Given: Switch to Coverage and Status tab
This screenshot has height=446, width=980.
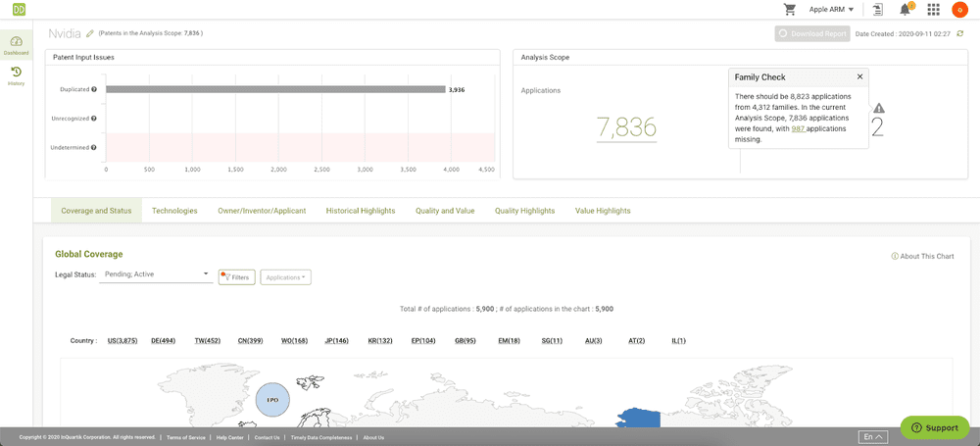Looking at the screenshot, I should click(x=96, y=211).
